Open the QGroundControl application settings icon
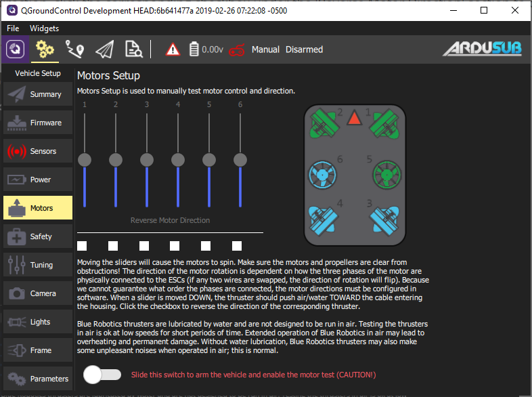The width and height of the screenshot is (532, 397). [x=16, y=49]
